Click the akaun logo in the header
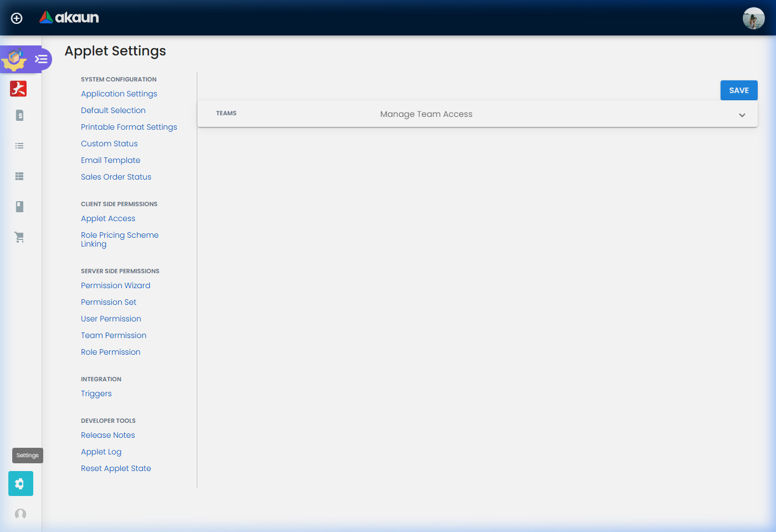 tap(69, 17)
